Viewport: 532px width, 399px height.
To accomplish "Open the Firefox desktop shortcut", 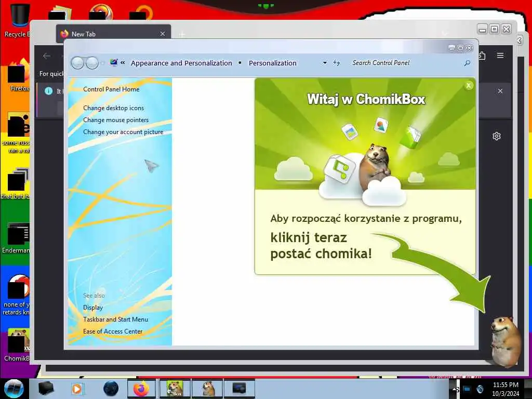I will pos(19,75).
